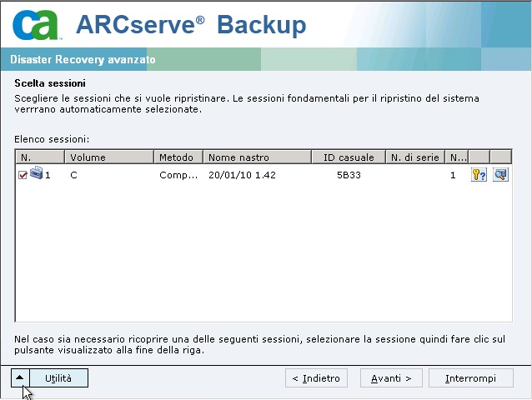The width and height of the screenshot is (532, 400).
Task: Proceed with the Avanti button
Action: (391, 378)
